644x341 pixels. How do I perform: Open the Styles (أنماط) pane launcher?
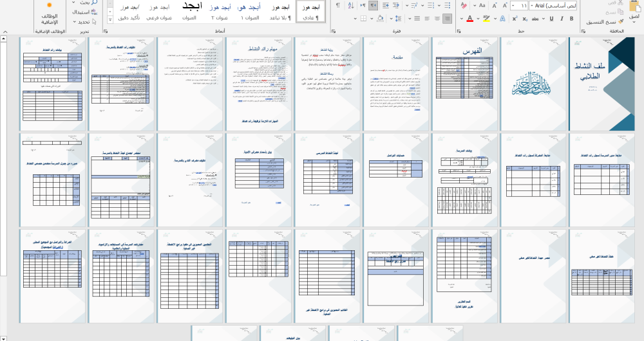pyautogui.click(x=106, y=31)
